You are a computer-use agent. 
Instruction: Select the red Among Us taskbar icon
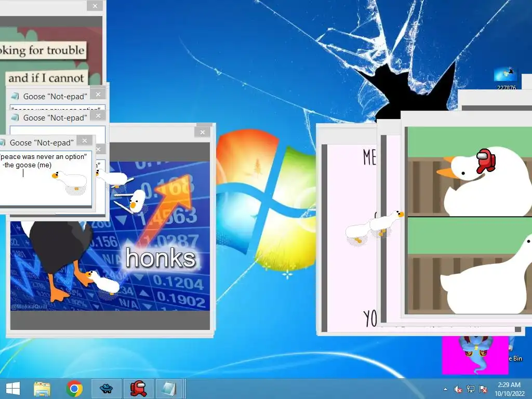click(138, 389)
